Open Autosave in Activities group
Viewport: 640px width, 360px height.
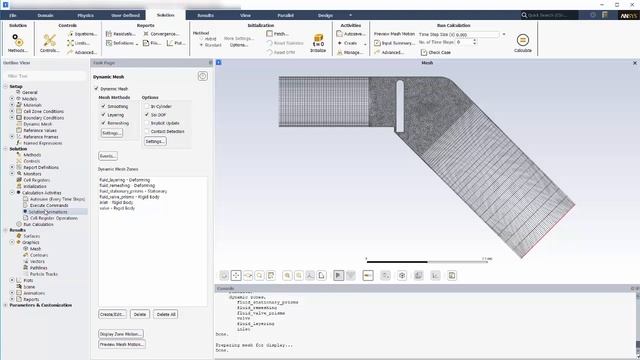click(x=351, y=34)
